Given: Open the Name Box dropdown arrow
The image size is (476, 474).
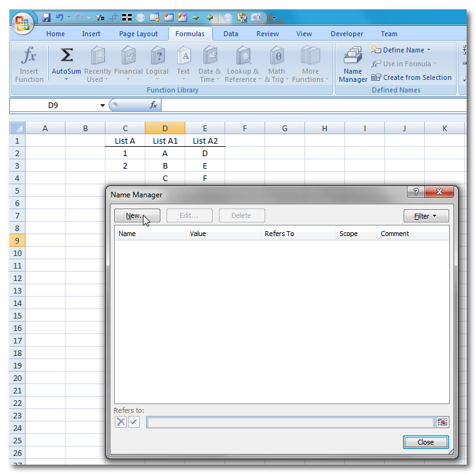Looking at the screenshot, I should click(x=103, y=106).
